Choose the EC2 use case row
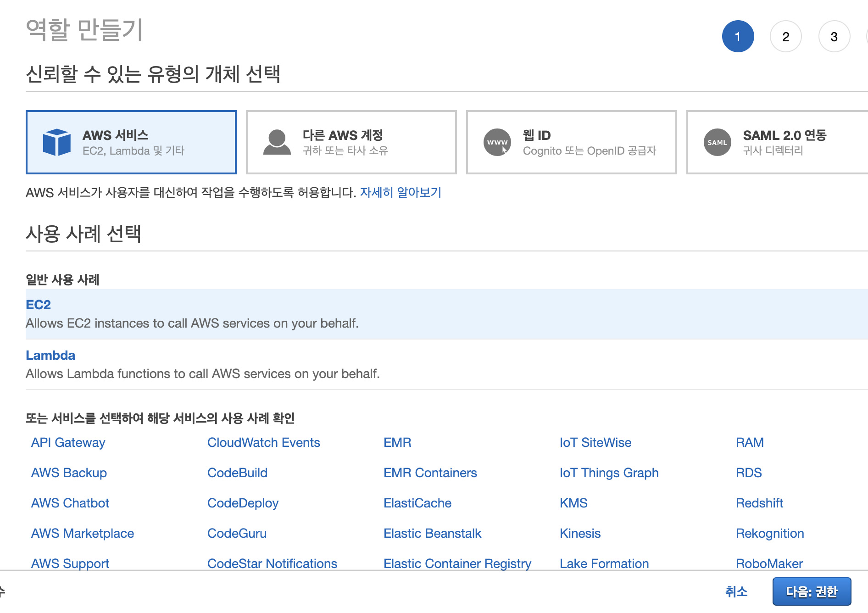The width and height of the screenshot is (868, 613). 447,314
